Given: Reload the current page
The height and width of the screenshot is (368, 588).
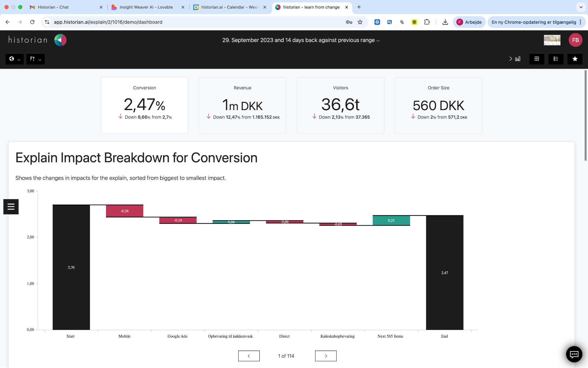Looking at the screenshot, I should 32,22.
